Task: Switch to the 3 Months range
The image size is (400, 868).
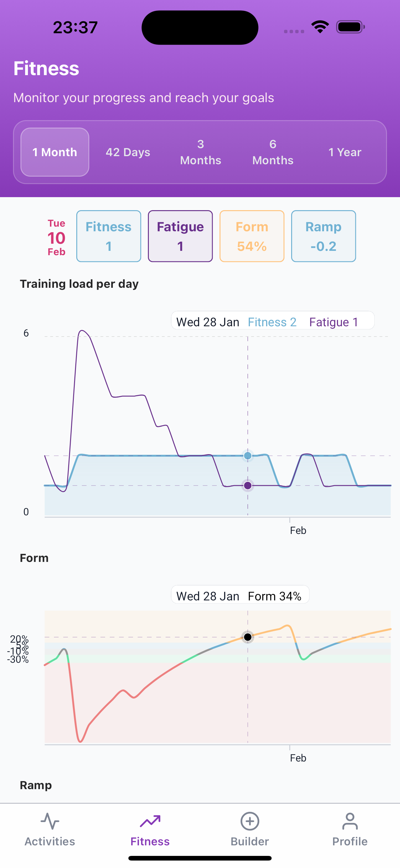Action: pyautogui.click(x=201, y=152)
